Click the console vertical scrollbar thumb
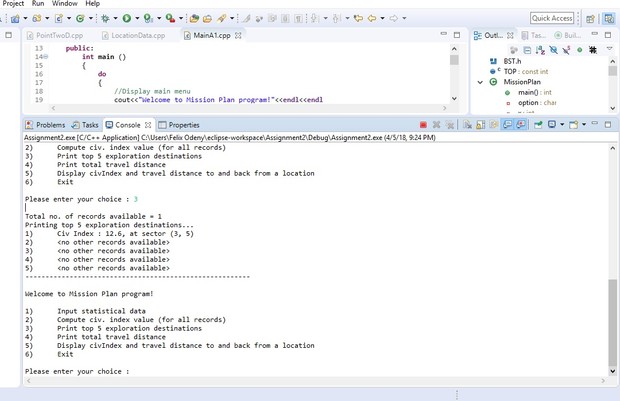 click(612, 323)
